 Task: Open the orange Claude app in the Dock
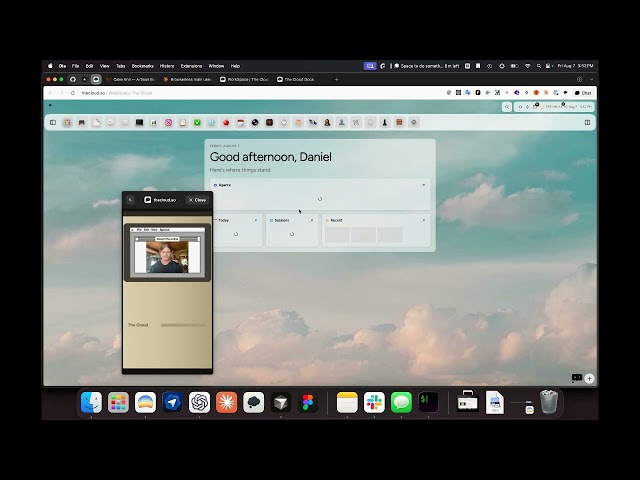(227, 402)
